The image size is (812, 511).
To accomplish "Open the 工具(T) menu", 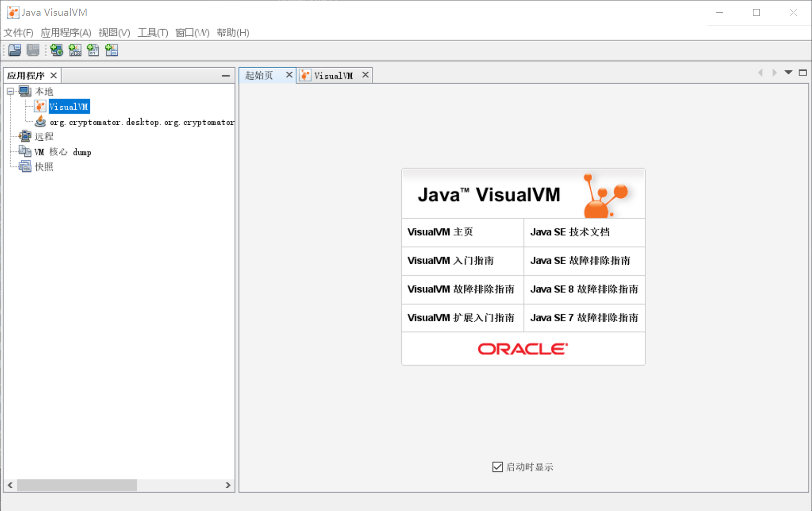I will pyautogui.click(x=153, y=33).
